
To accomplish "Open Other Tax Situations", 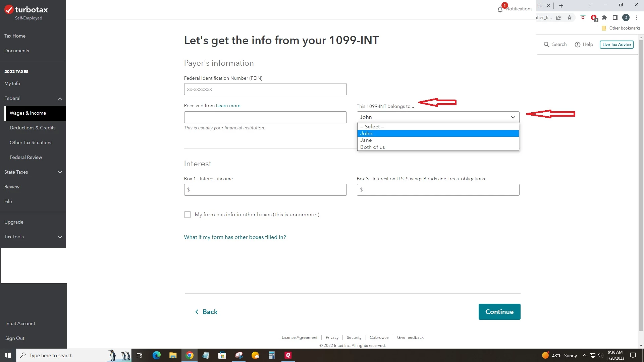I will (x=31, y=142).
